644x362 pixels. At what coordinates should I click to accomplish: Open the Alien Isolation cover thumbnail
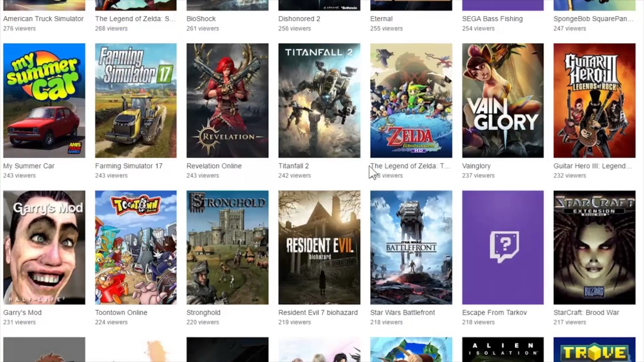503,349
